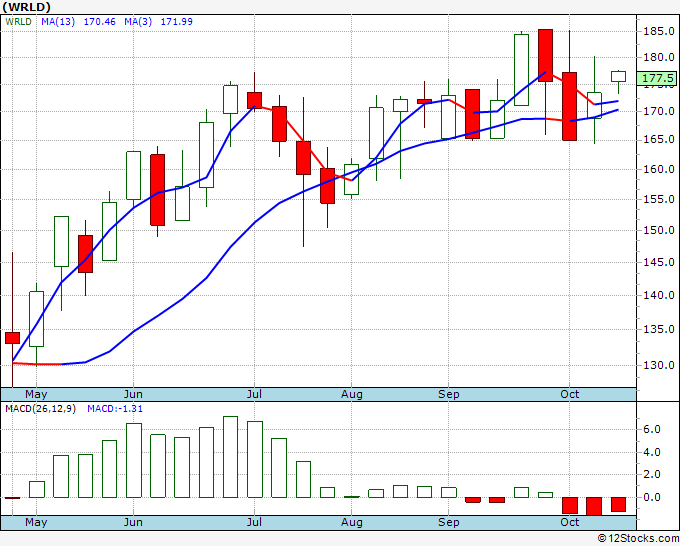The height and width of the screenshot is (546, 680).
Task: Click the 135.0 price axis label
Action: point(659,330)
